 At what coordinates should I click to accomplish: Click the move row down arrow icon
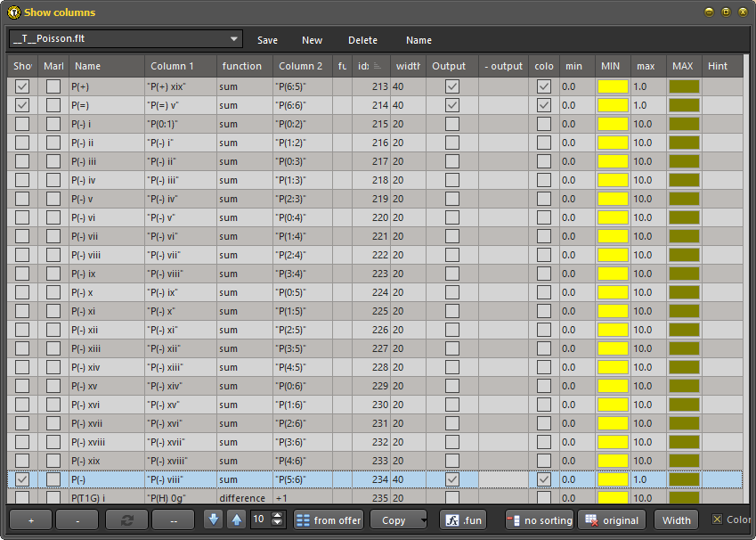click(x=213, y=520)
